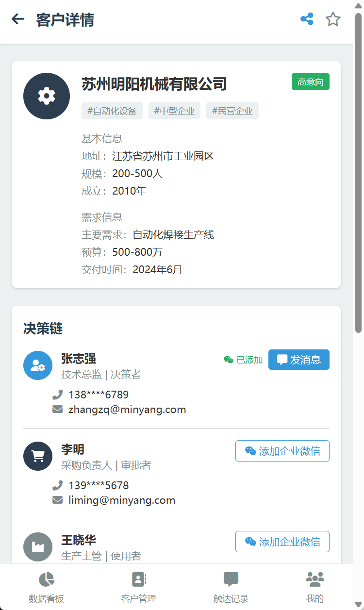Select the 高意向 status badge
Screen dimensions: 364x610
[311, 82]
